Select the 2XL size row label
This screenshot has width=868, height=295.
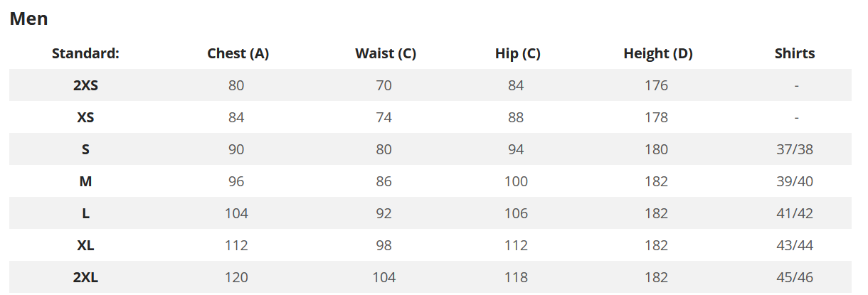(x=85, y=277)
